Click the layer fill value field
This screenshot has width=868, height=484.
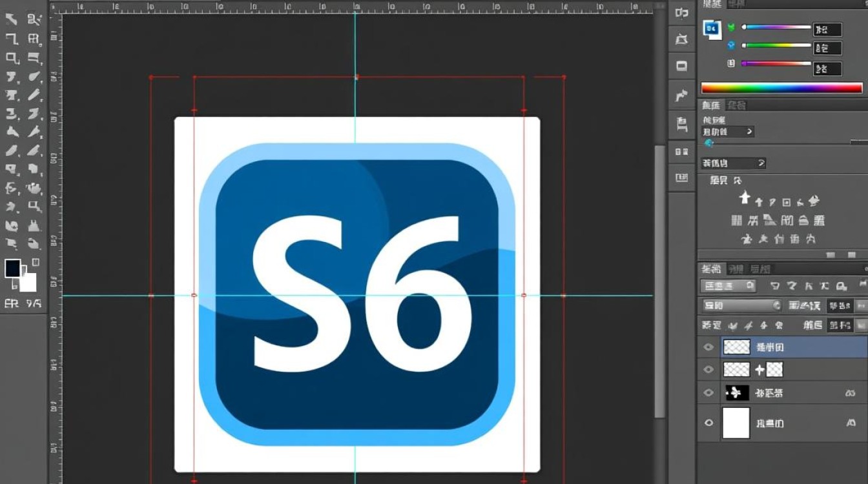pos(840,326)
